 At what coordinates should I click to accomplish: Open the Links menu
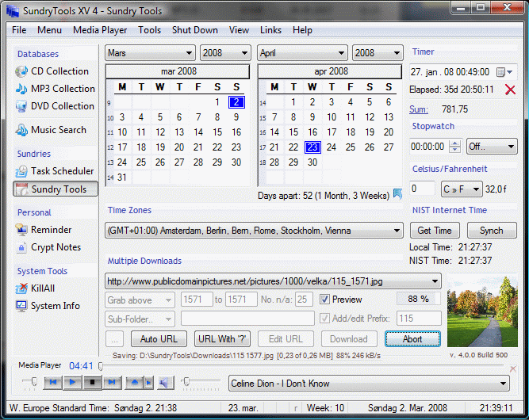tap(270, 30)
